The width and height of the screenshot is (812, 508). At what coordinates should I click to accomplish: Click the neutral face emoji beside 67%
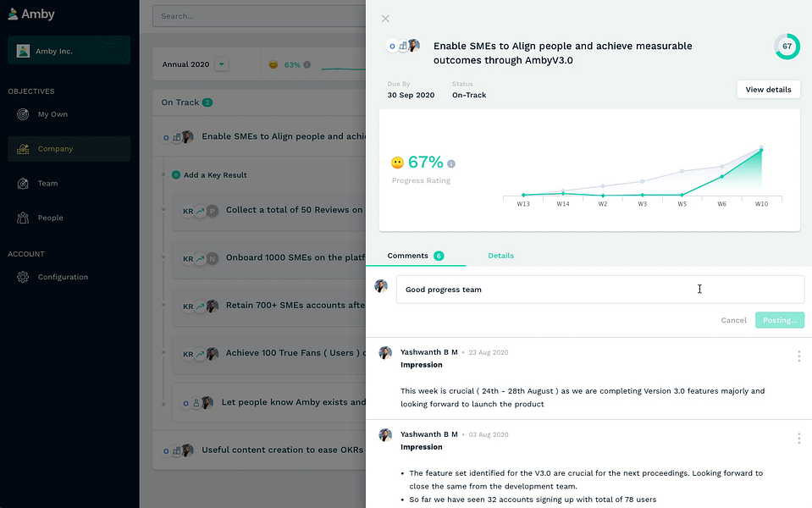(397, 163)
